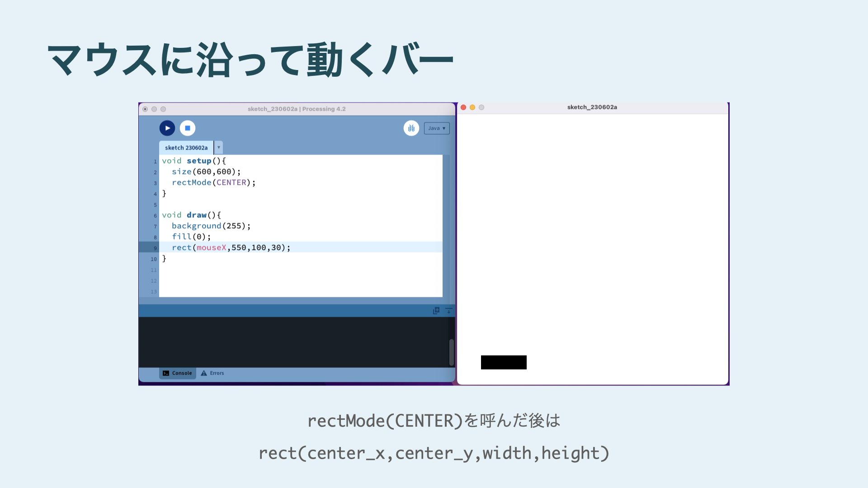This screenshot has width=868, height=488.
Task: Toggle the debugger butterfly icon
Action: point(411,128)
